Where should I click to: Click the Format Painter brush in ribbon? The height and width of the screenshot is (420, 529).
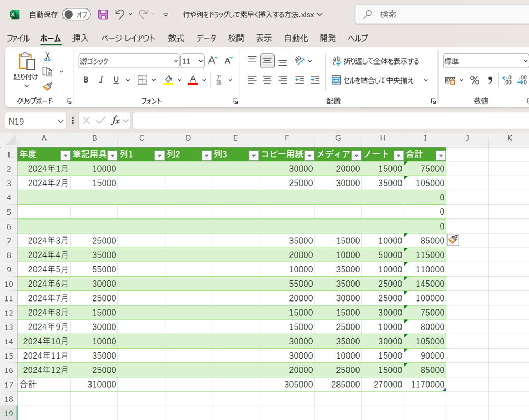(x=48, y=86)
